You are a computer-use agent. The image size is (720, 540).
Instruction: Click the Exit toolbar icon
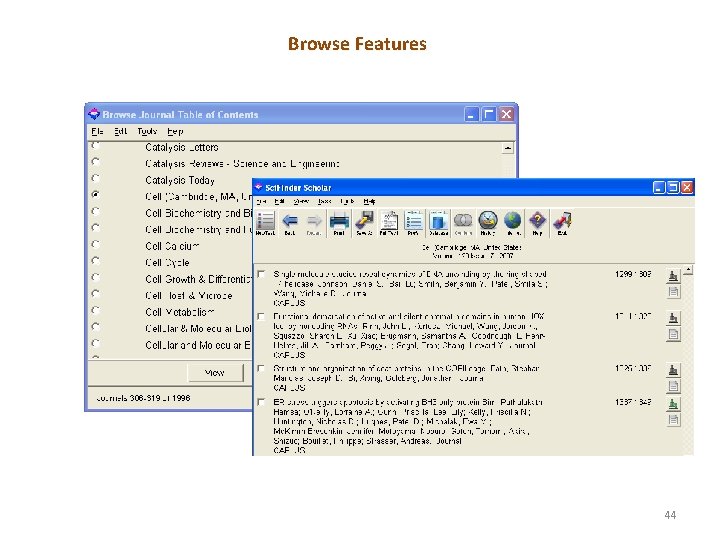pos(562,223)
